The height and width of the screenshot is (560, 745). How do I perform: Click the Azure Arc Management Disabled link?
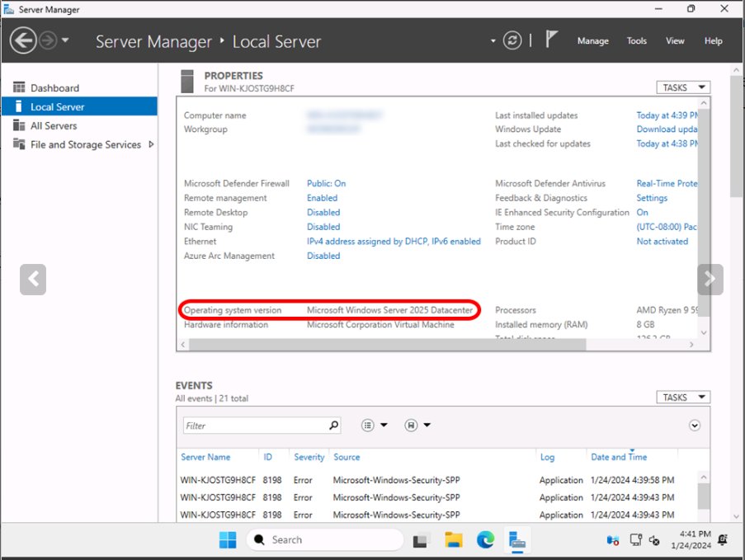click(x=323, y=256)
